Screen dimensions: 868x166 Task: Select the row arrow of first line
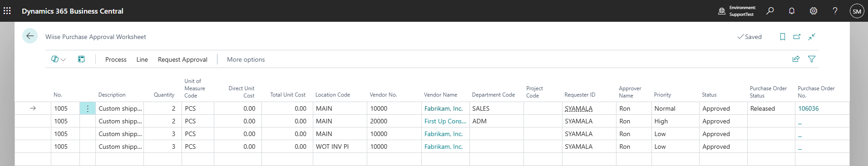pyautogui.click(x=33, y=108)
